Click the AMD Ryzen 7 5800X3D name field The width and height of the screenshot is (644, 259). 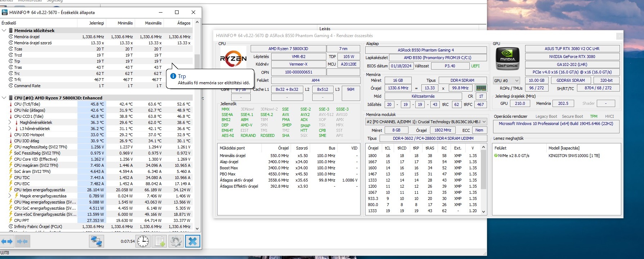pyautogui.click(x=288, y=49)
